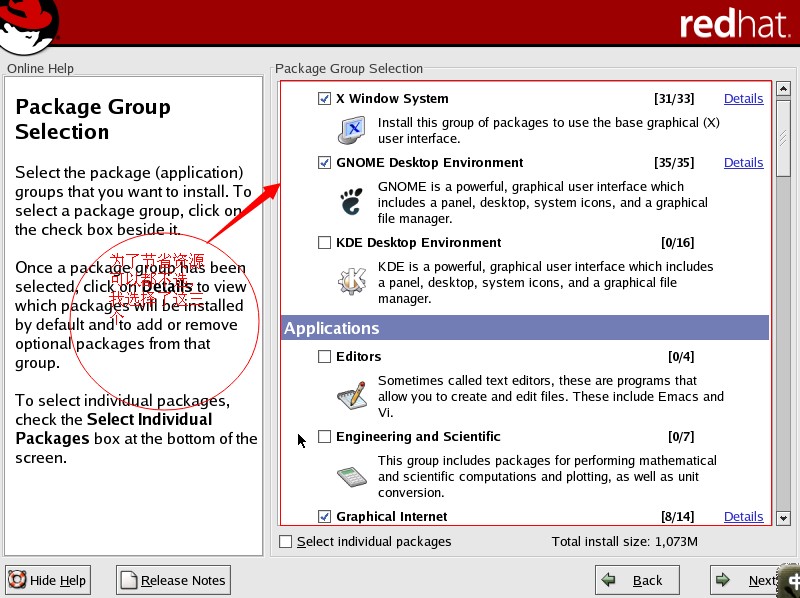The height and width of the screenshot is (598, 800).
Task: Click the redhat wordmark in the banner
Action: click(734, 23)
